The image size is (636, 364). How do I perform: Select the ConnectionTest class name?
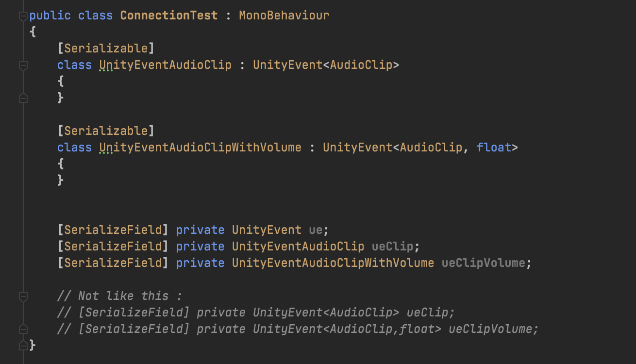pyautogui.click(x=169, y=16)
